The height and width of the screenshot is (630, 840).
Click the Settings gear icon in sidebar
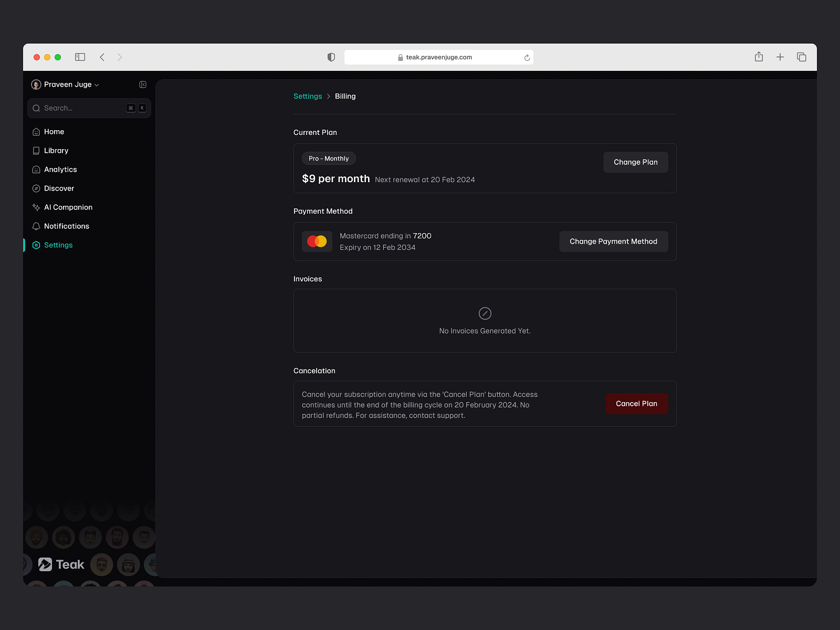(x=36, y=245)
